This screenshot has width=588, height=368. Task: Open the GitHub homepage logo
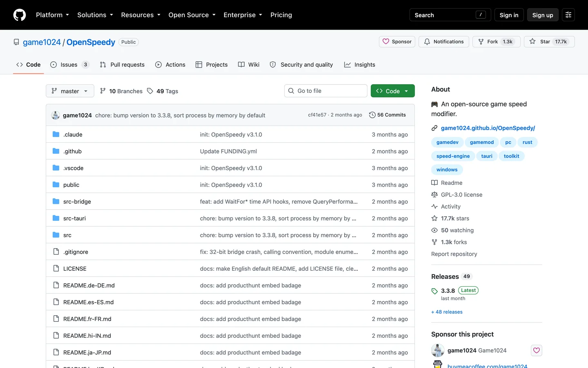20,15
